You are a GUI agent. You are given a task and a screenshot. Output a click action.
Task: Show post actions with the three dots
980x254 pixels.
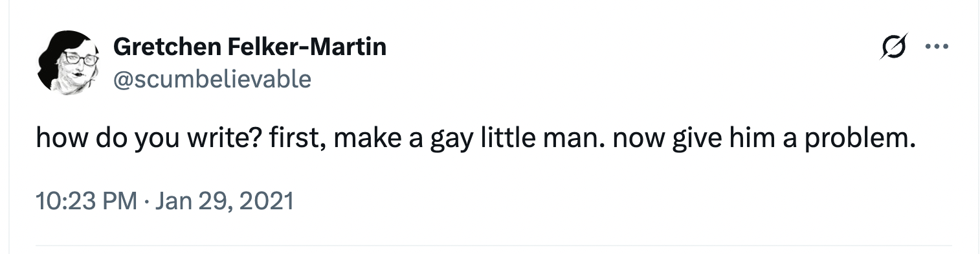click(x=937, y=47)
